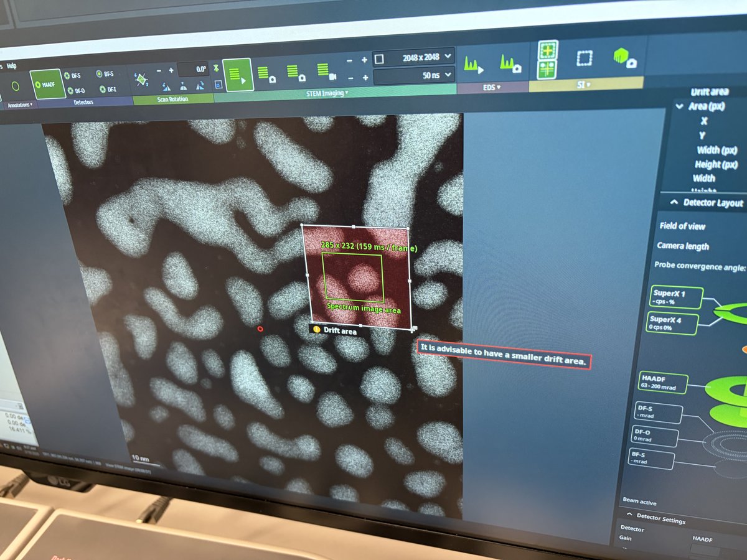Click the rotate counterclockwise icon
The height and width of the screenshot is (560, 747).
click(x=167, y=87)
